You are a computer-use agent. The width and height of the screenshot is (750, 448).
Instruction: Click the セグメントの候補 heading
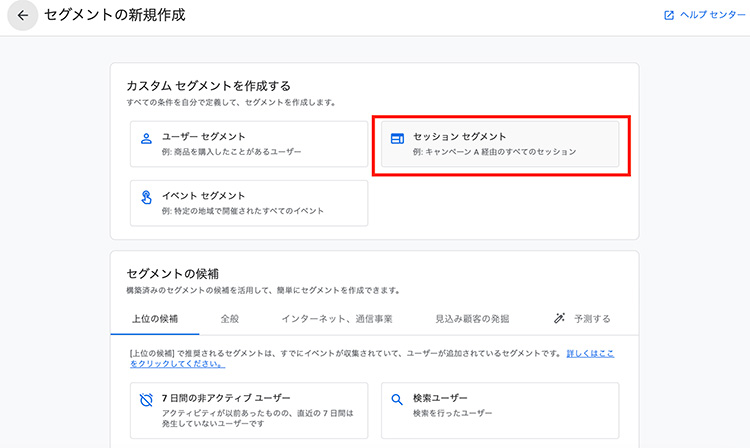[x=173, y=274]
